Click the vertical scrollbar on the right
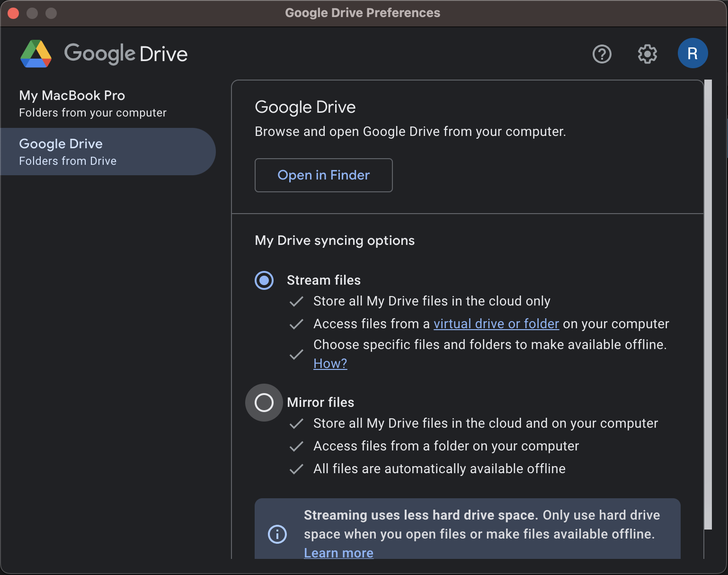This screenshot has width=728, height=575. click(x=708, y=303)
